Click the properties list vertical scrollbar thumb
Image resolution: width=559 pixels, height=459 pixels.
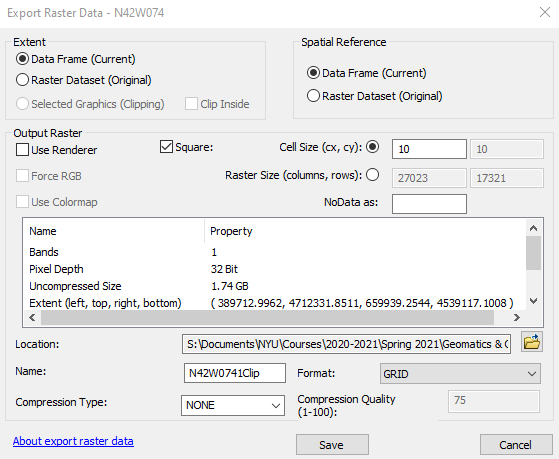tap(533, 253)
